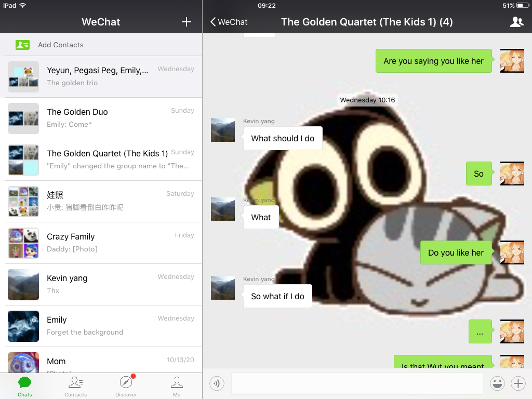Open the Crazy Family group chat

pyautogui.click(x=101, y=243)
